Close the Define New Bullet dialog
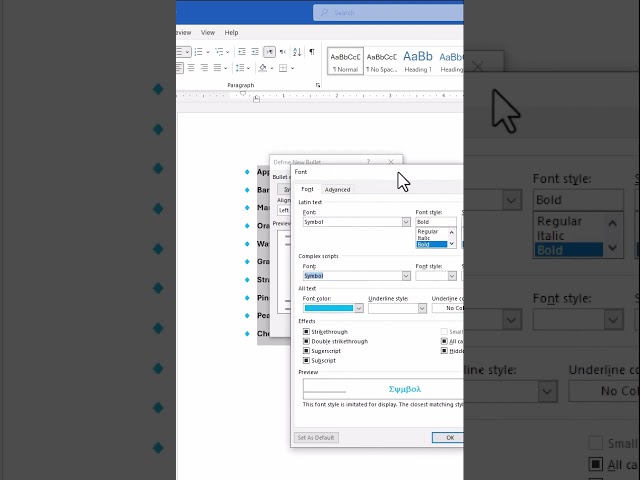Image resolution: width=640 pixels, height=480 pixels. 391,162
